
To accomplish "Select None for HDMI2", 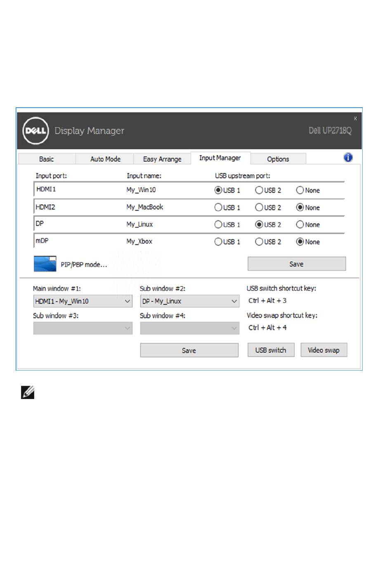I will point(300,208).
